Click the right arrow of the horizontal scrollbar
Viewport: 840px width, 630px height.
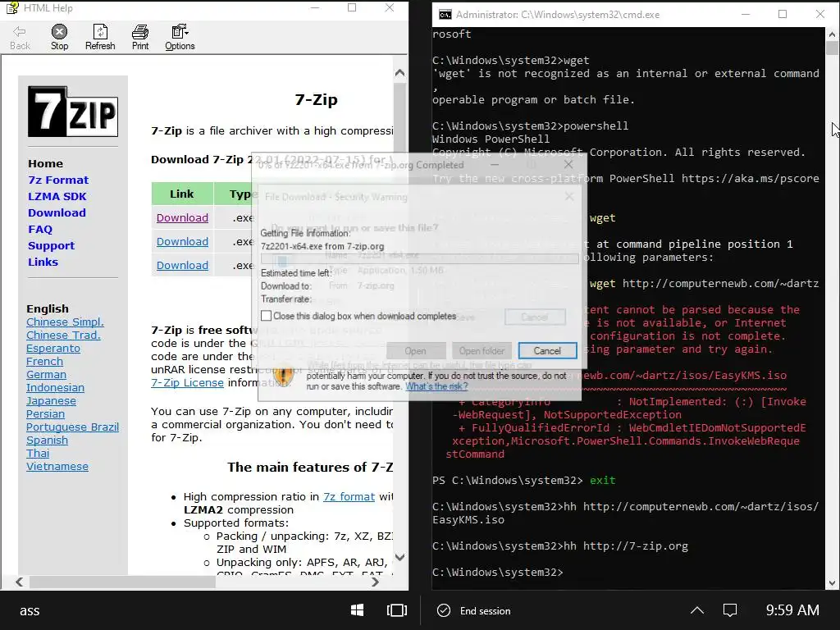375,582
